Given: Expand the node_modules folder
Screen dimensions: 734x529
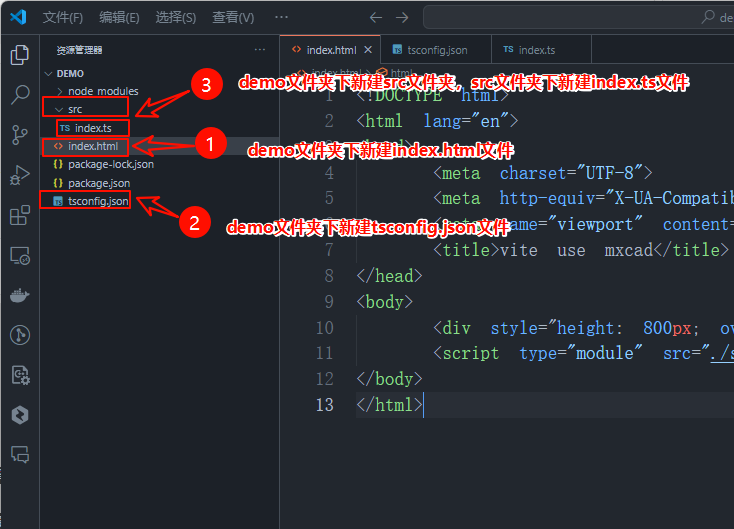Looking at the screenshot, I should point(102,91).
